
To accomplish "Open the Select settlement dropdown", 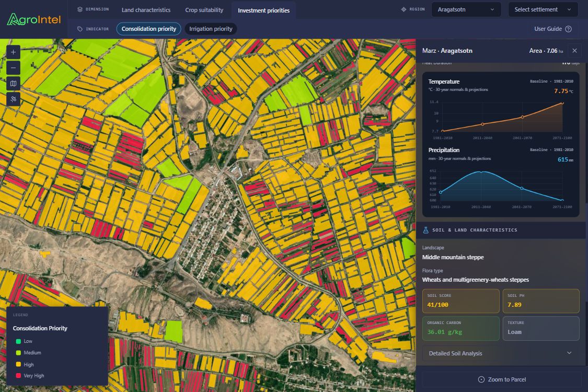I will 543,9.
